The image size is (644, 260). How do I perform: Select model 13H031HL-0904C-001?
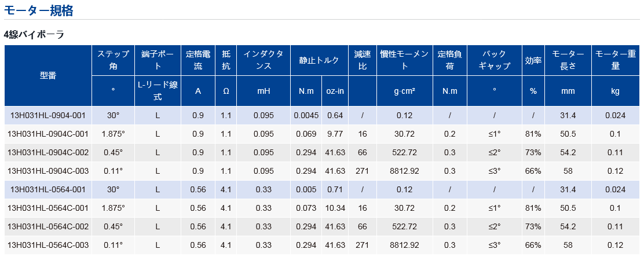pyautogui.click(x=48, y=134)
